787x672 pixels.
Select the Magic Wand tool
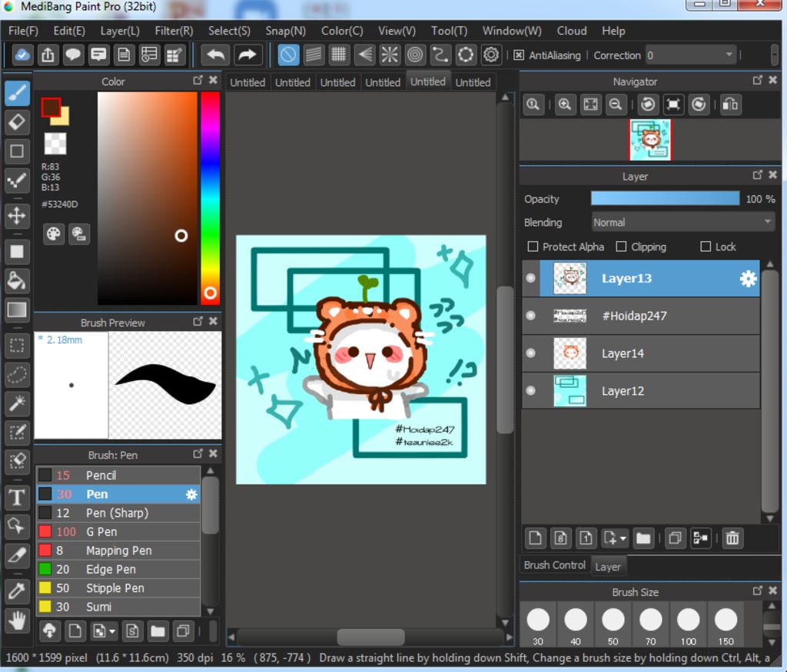[17, 402]
